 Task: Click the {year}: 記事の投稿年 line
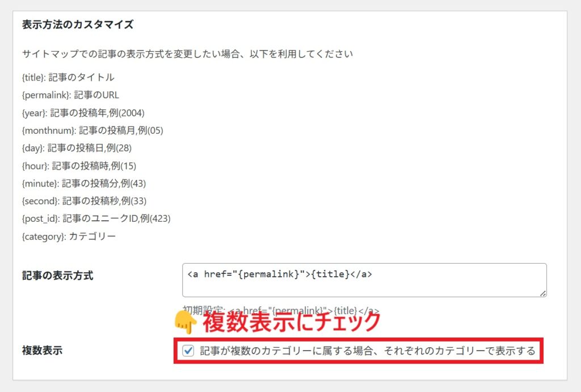point(83,113)
